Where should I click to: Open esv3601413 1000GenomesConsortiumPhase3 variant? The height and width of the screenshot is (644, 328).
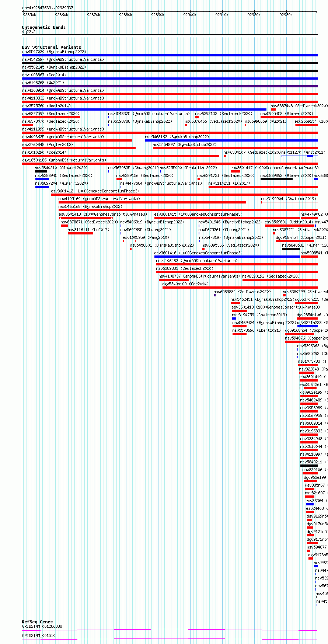(103, 215)
